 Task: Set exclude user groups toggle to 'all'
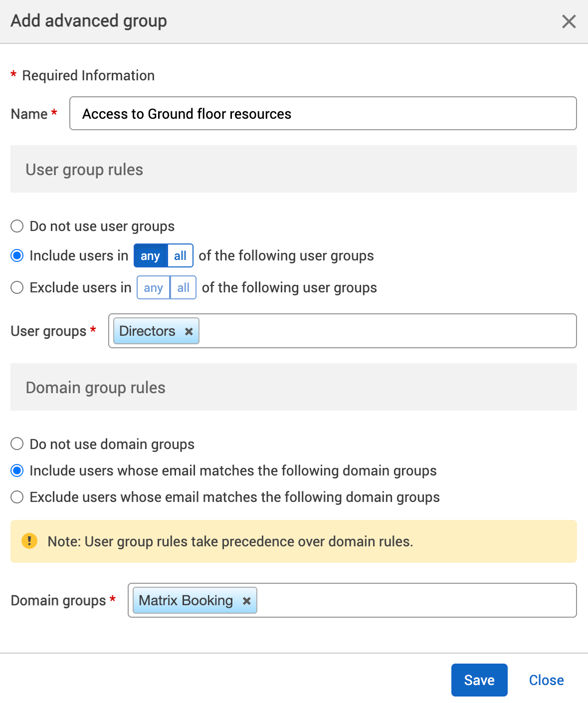tap(183, 287)
